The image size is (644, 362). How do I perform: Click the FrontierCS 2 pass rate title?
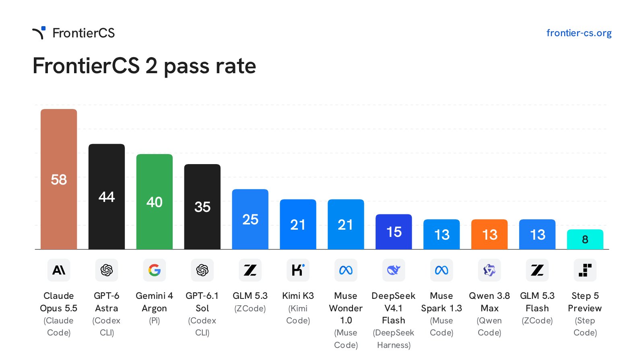[144, 66]
